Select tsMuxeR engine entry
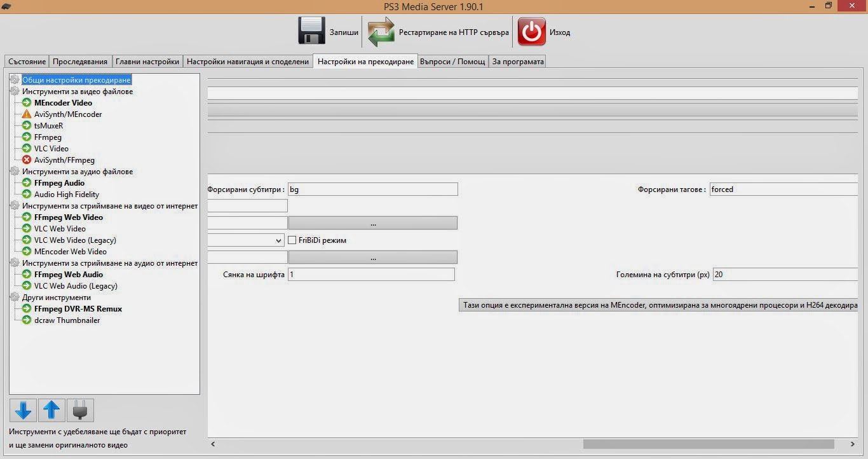Viewport: 868px width, 459px height. (49, 126)
